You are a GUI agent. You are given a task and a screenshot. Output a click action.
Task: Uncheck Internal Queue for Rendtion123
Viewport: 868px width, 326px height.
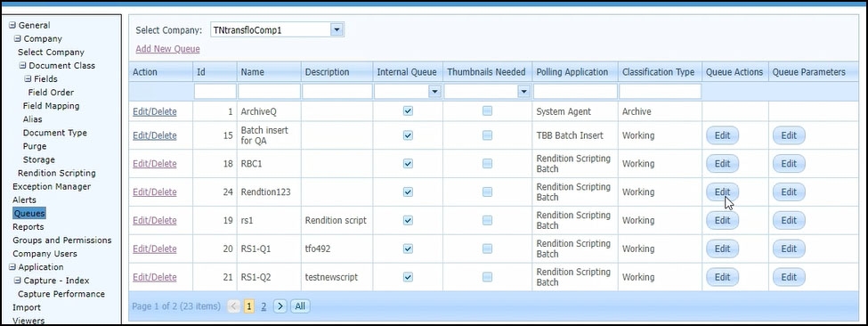pos(408,192)
